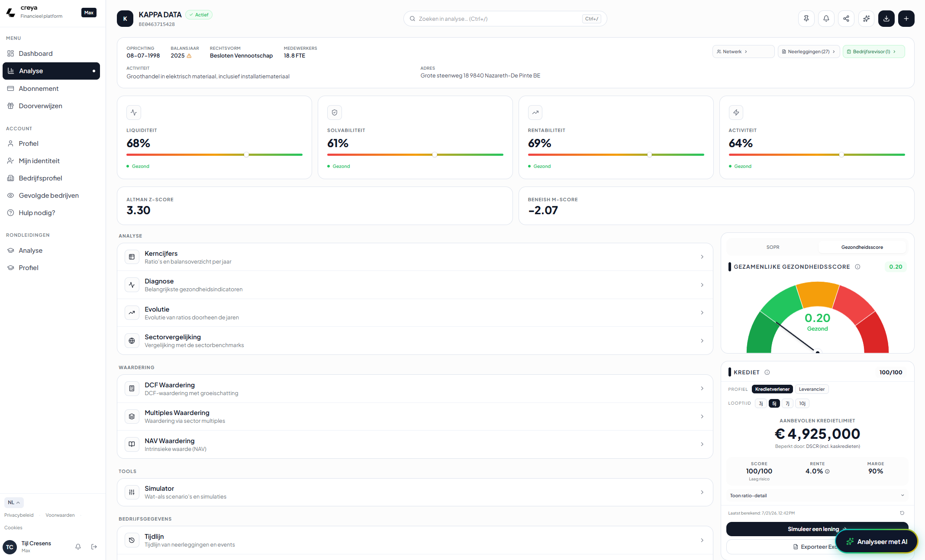This screenshot has width=925, height=560.
Task: Click the pin icon in top toolbar
Action: (x=806, y=19)
